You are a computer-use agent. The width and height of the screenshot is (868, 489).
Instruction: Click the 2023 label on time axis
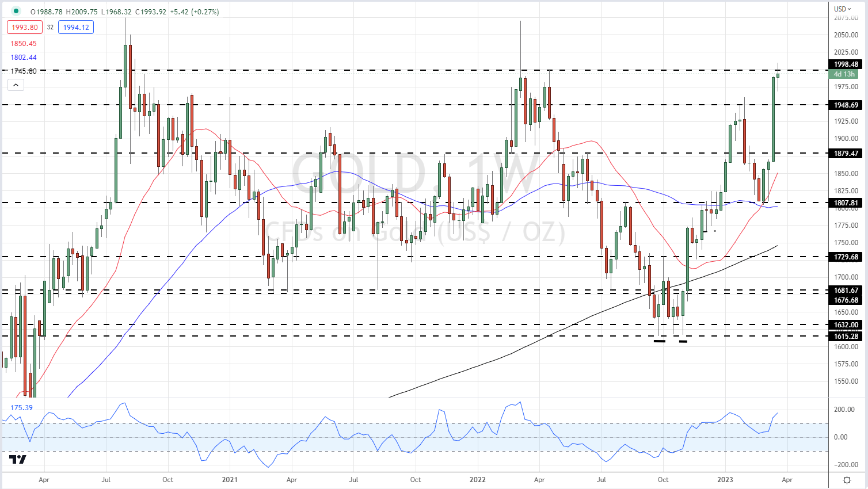pos(725,479)
